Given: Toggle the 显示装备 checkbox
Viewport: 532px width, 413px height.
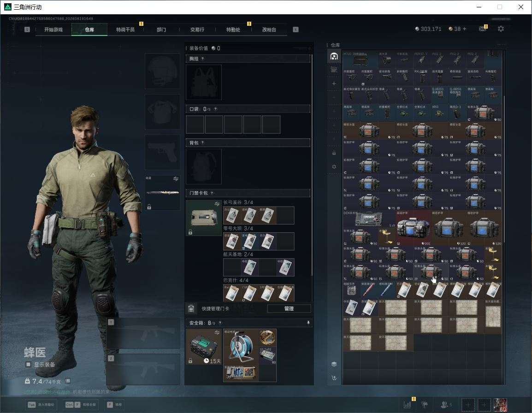Looking at the screenshot, I should pos(29,365).
